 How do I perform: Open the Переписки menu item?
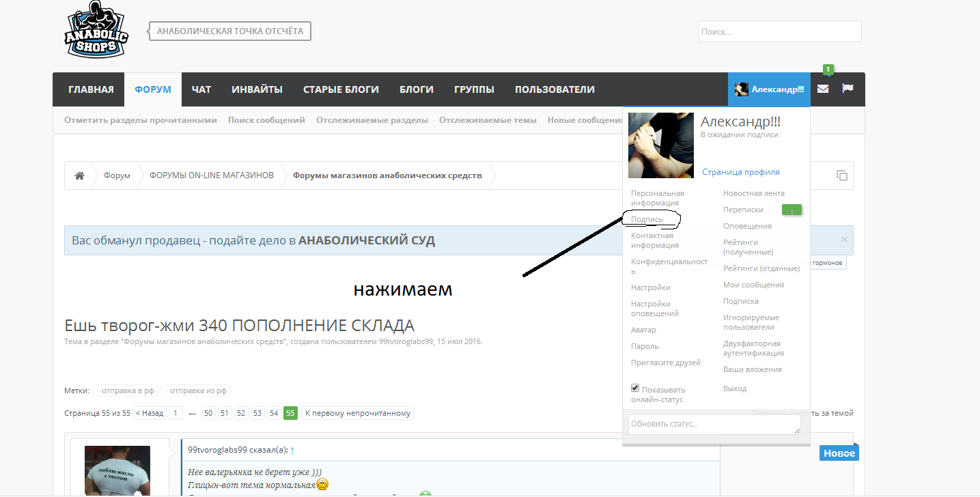(x=743, y=210)
